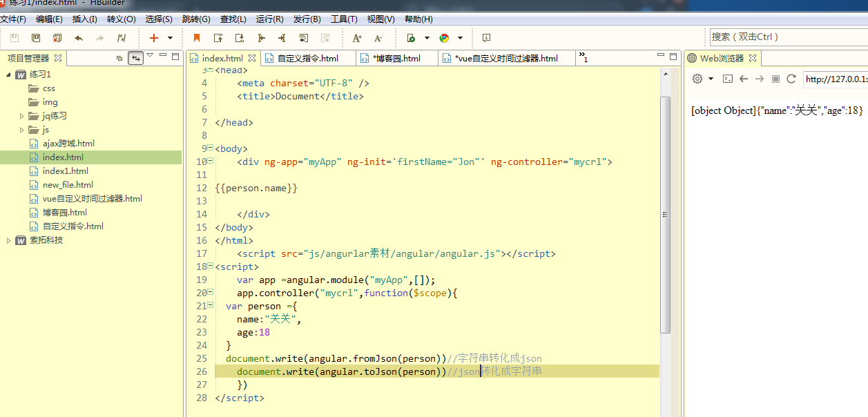Expand the js folder in project tree
The image size is (868, 417).
(x=22, y=130)
